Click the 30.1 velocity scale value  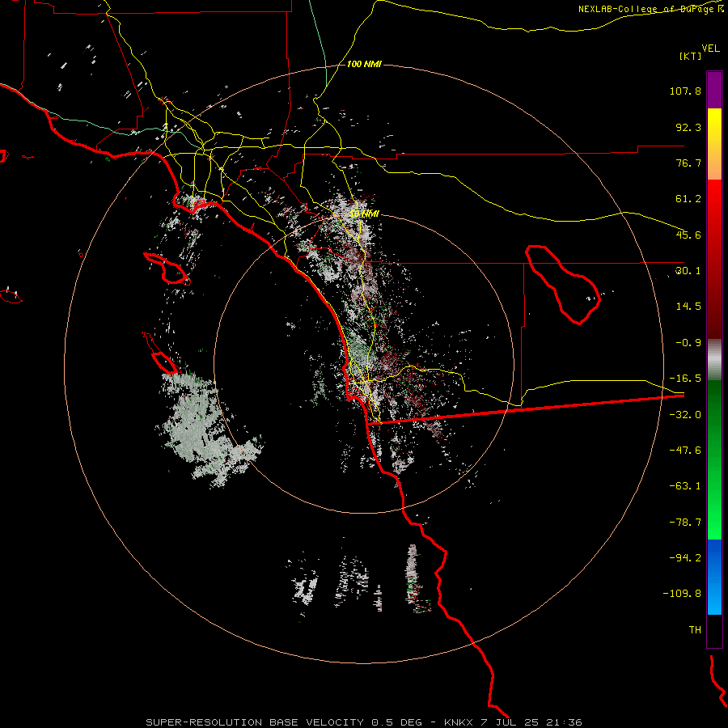(688, 271)
